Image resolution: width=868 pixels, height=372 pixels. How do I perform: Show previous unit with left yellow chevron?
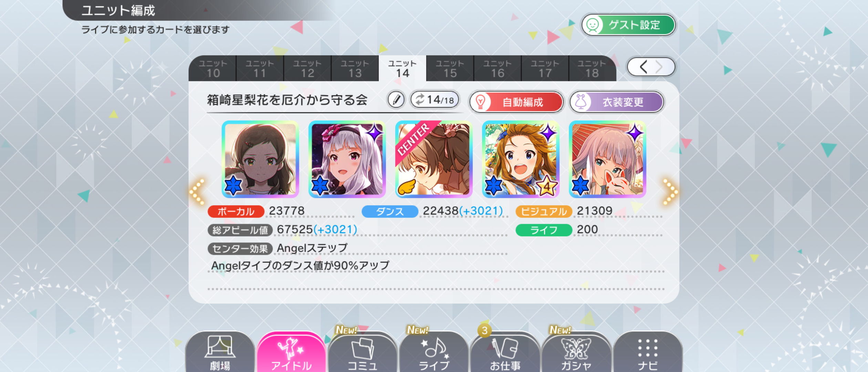(197, 192)
